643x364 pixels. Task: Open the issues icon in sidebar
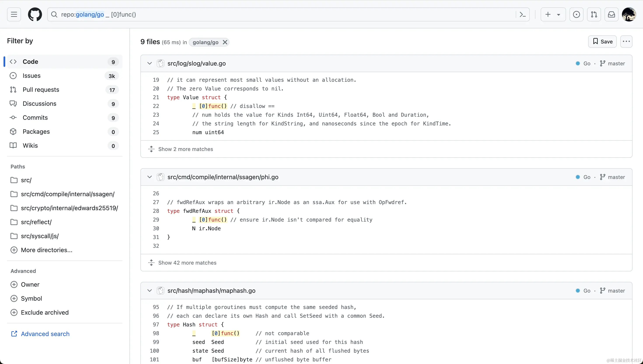click(x=13, y=75)
